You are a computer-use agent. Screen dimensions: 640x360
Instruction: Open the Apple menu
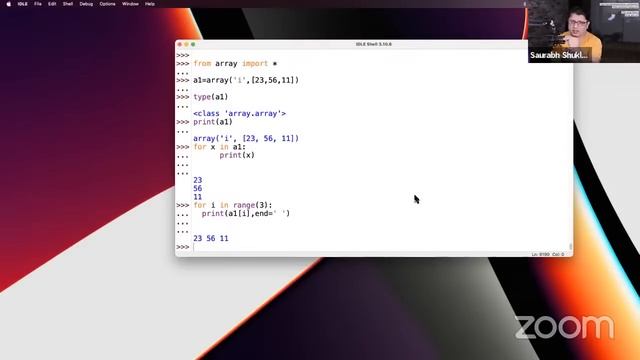point(8,4)
